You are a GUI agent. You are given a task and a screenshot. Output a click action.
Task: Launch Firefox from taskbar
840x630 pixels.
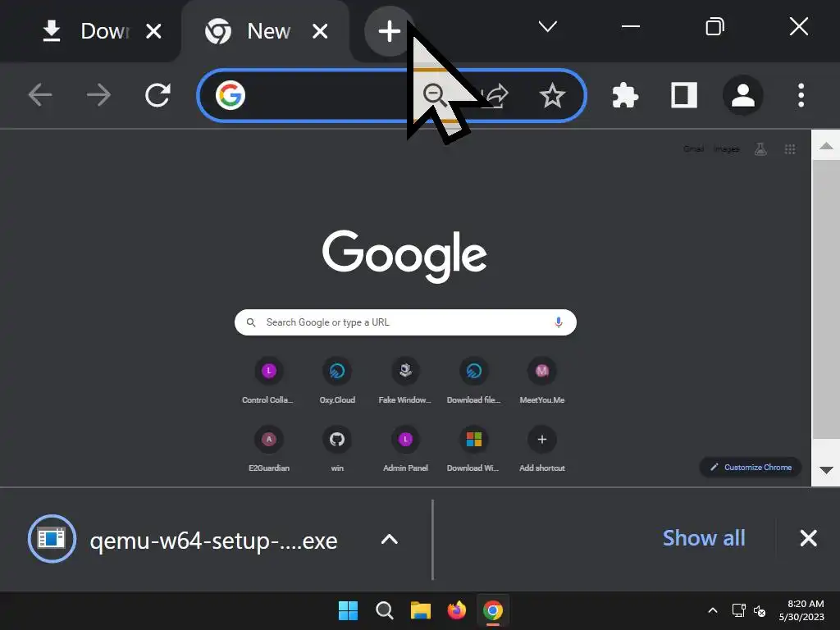click(x=456, y=610)
